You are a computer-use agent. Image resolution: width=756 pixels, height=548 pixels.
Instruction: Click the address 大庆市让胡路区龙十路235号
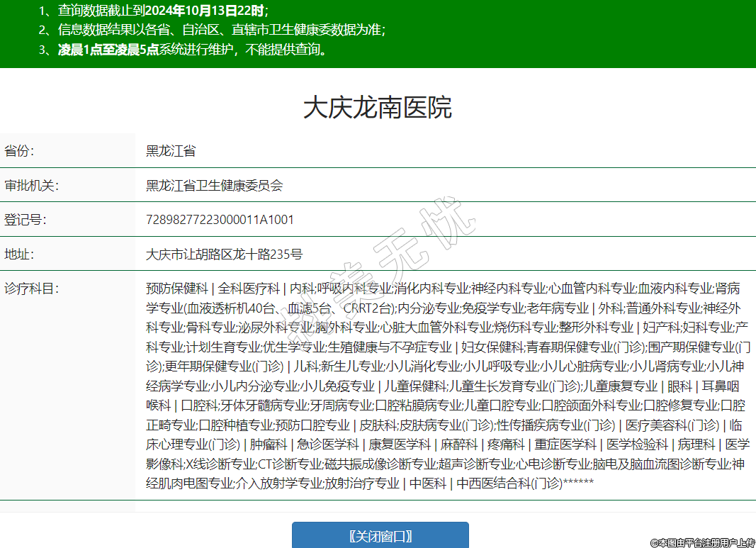point(224,255)
